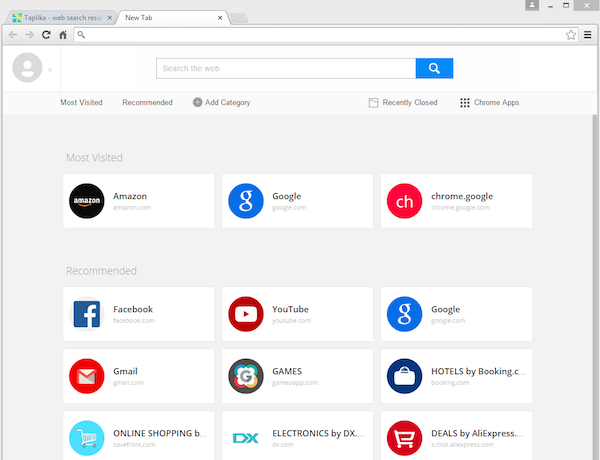The image size is (600, 460).
Task: Click Add Category button
Action: pyautogui.click(x=221, y=102)
